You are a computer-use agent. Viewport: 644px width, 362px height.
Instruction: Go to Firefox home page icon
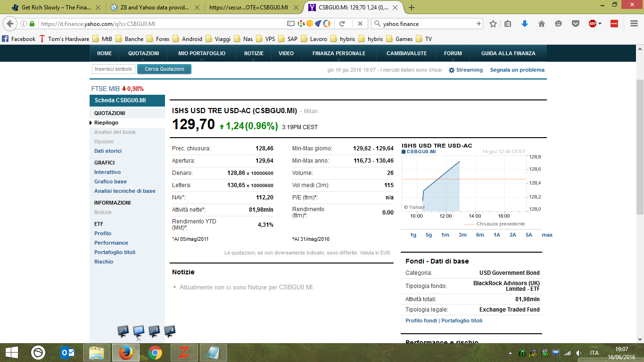click(x=542, y=24)
